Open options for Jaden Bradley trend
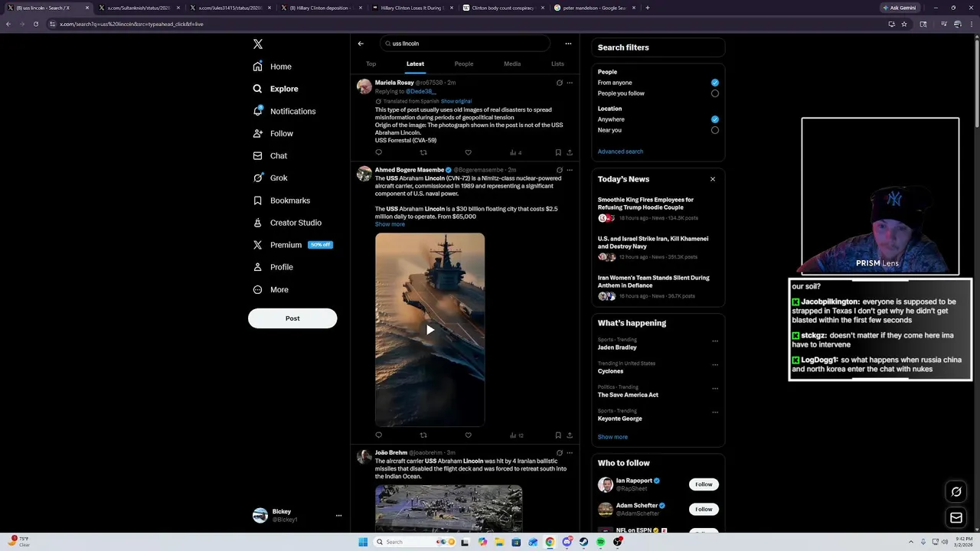 715,341
